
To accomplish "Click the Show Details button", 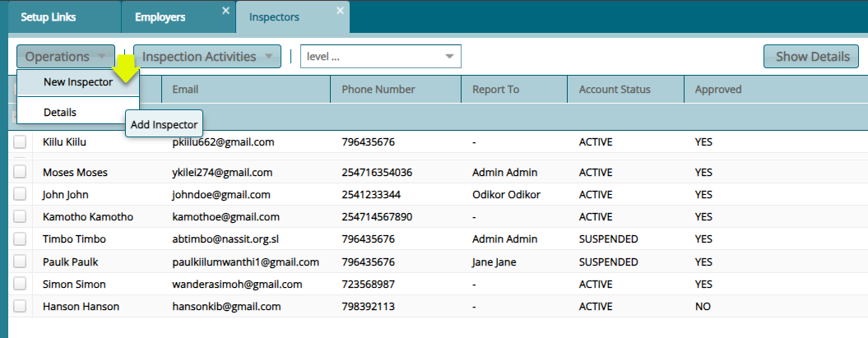I will click(x=811, y=57).
